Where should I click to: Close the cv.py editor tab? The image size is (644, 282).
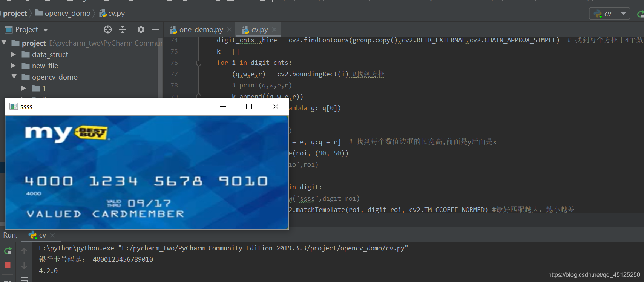[274, 29]
